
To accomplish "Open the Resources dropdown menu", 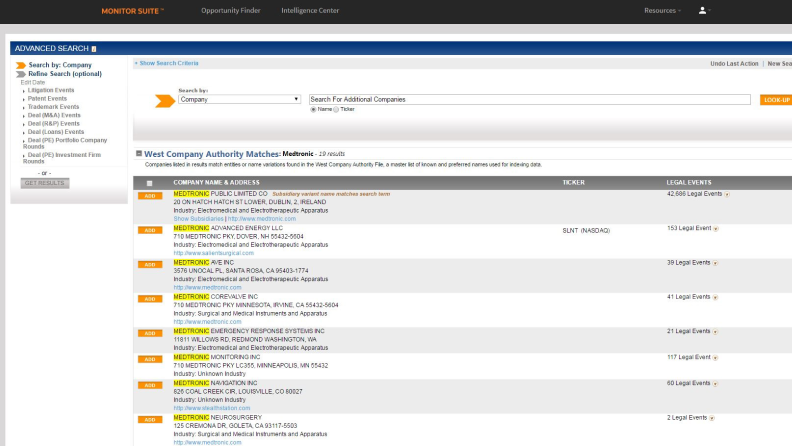I will (x=662, y=11).
